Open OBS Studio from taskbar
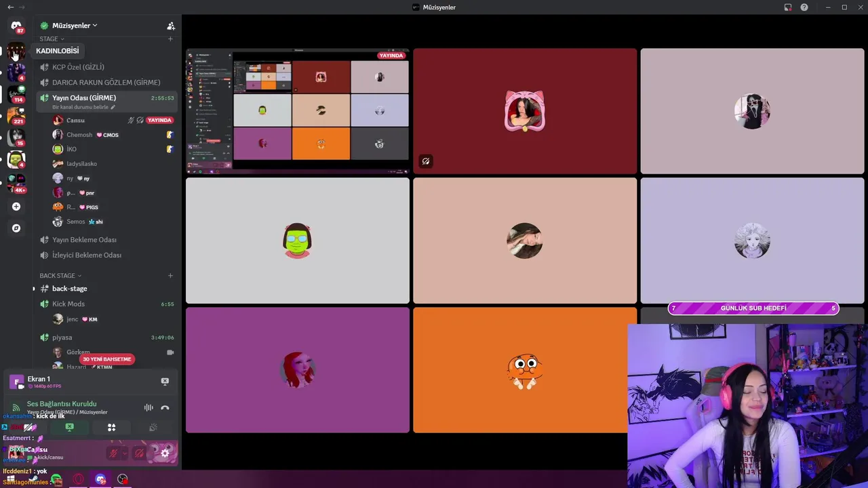Image resolution: width=868 pixels, height=488 pixels. click(x=122, y=480)
